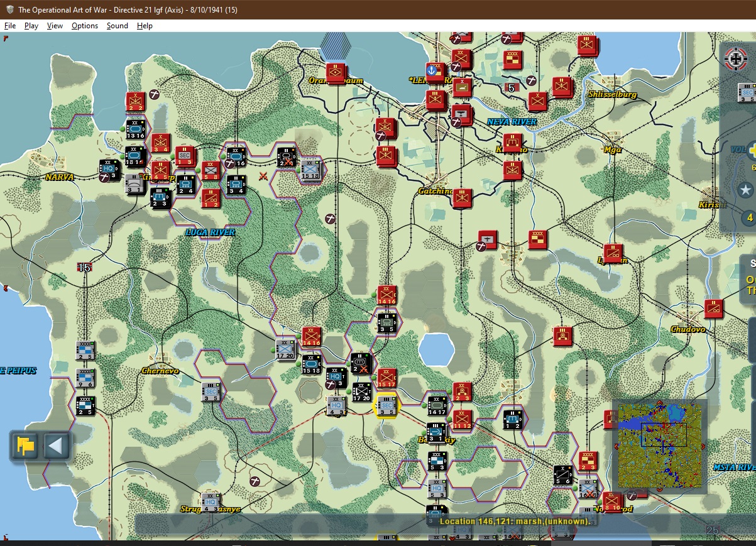Click the red 15 marker south of Narva
Viewport: 756px width, 546px height.
pos(85,268)
